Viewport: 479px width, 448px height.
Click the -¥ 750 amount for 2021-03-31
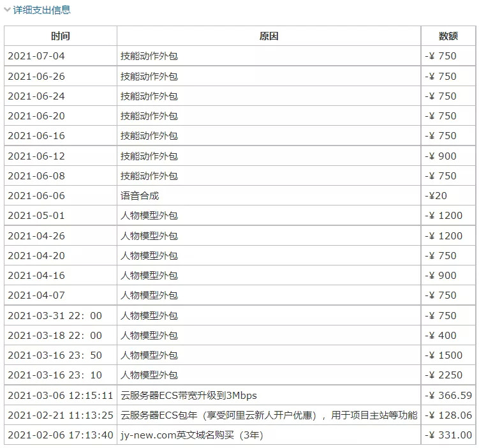[x=441, y=316]
